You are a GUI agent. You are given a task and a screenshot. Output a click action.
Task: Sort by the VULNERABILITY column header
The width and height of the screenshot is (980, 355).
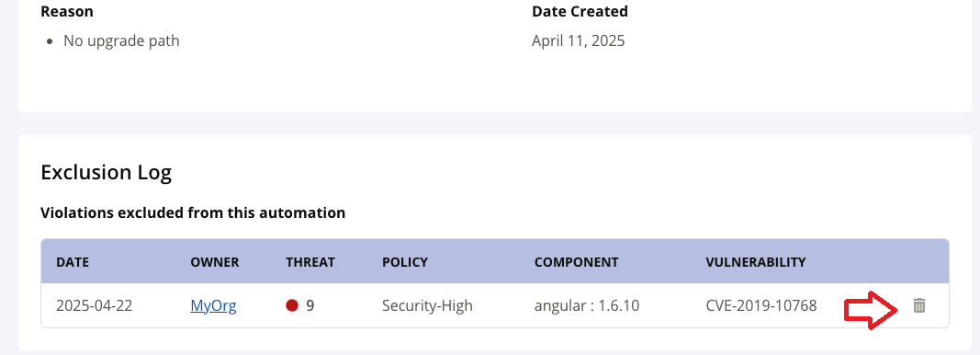point(756,262)
